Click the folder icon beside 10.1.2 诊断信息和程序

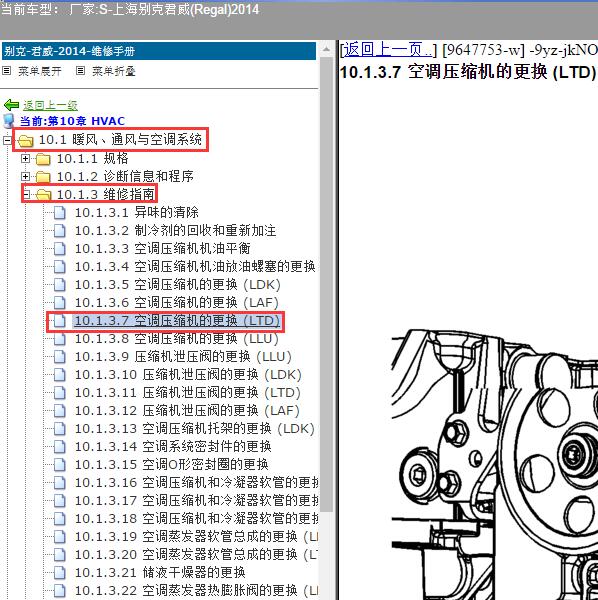click(43, 176)
